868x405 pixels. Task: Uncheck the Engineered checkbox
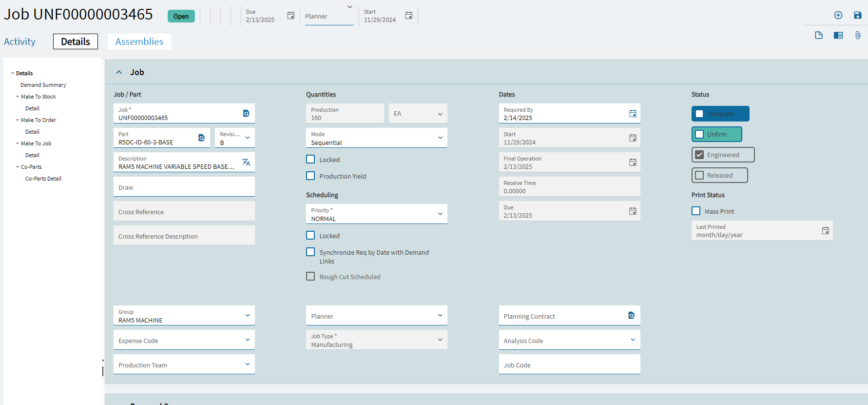(699, 155)
